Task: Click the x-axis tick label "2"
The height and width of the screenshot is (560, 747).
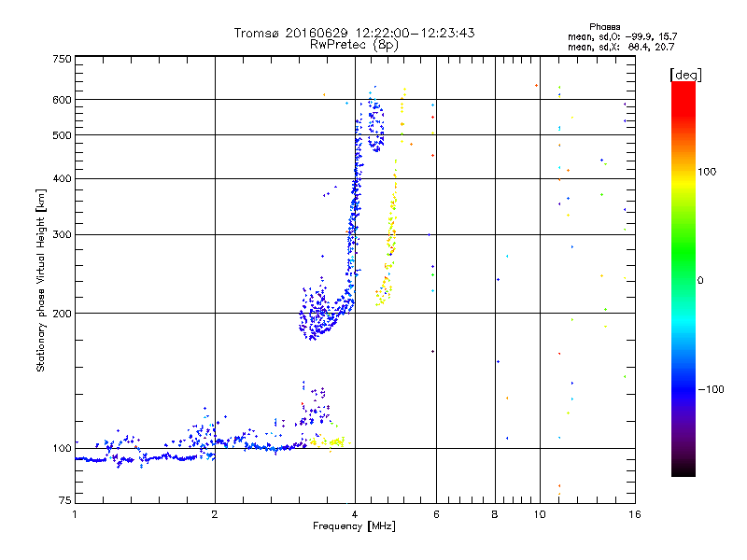Action: tap(215, 514)
